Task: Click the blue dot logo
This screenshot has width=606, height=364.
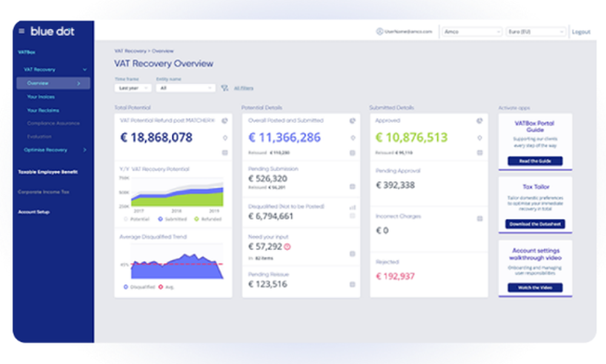Action: click(x=52, y=31)
